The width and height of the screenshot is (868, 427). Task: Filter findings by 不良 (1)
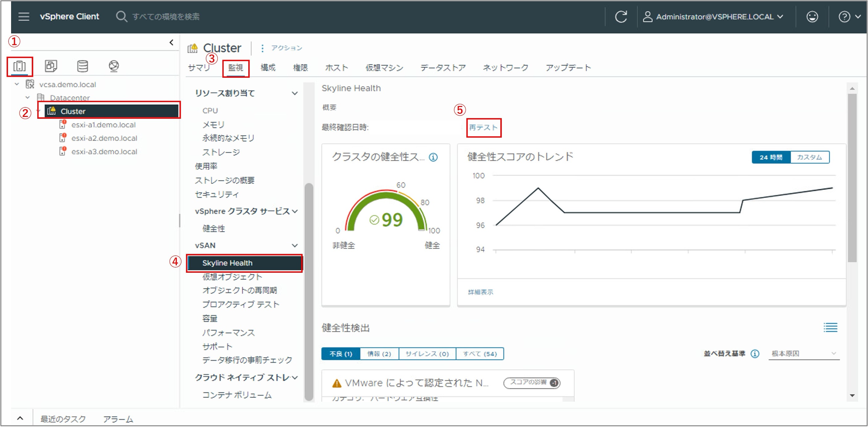(341, 354)
